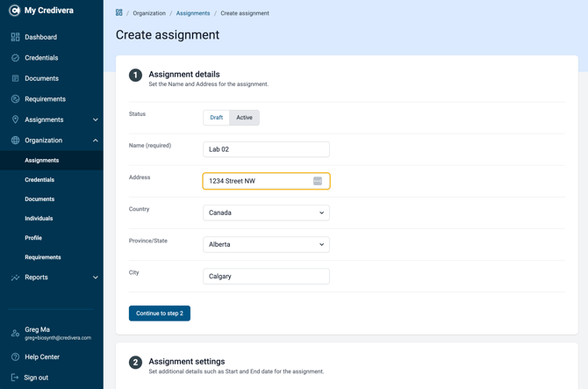Collapse the Organization sidebar chevron

point(96,140)
